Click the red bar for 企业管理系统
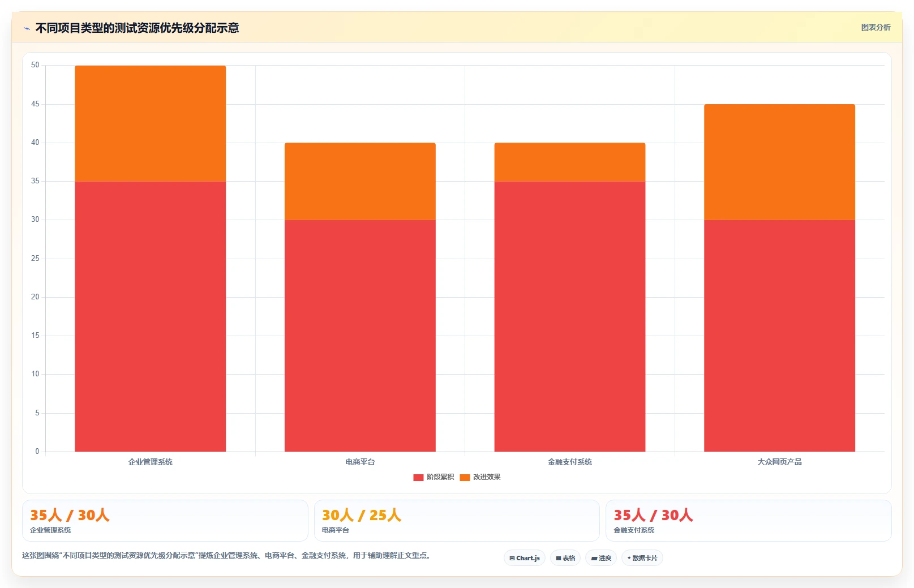Viewport: 914px width, 588px height. 151,316
